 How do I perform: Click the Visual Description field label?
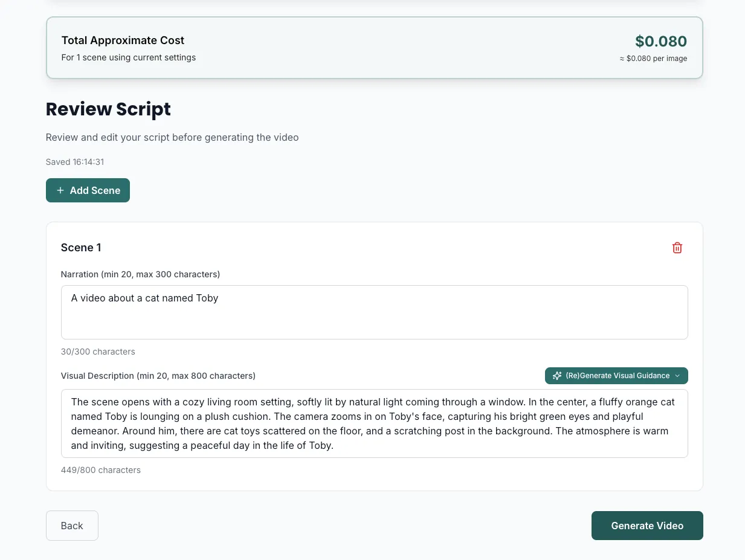[x=158, y=376]
